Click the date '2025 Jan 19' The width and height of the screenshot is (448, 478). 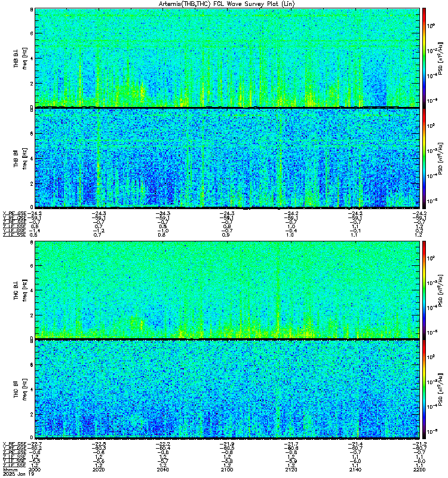tap(19, 474)
